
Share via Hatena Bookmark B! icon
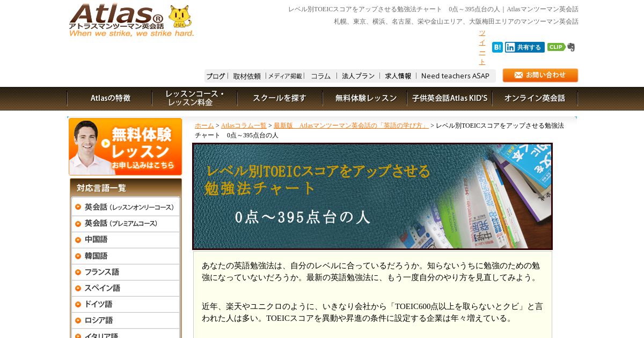pos(497,47)
